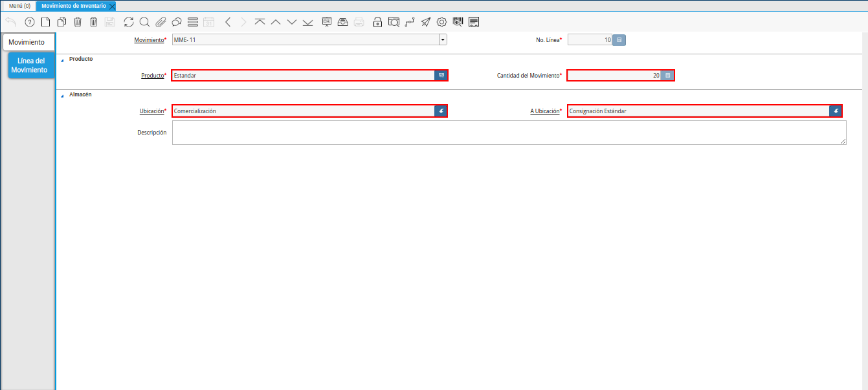868x390 pixels.
Task: Click the No. Línea field showing 10
Action: click(x=590, y=40)
